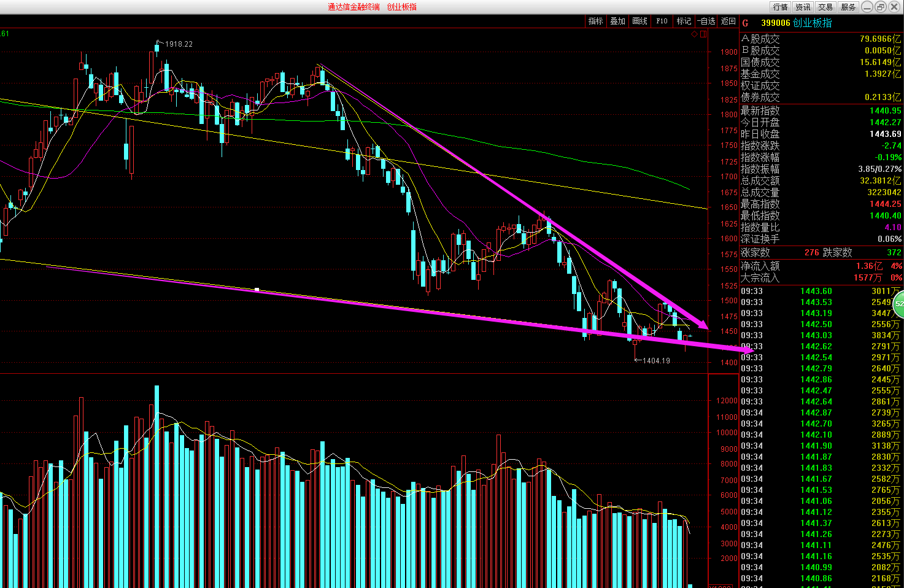Select the tick row priced 1442.50

coord(821,324)
